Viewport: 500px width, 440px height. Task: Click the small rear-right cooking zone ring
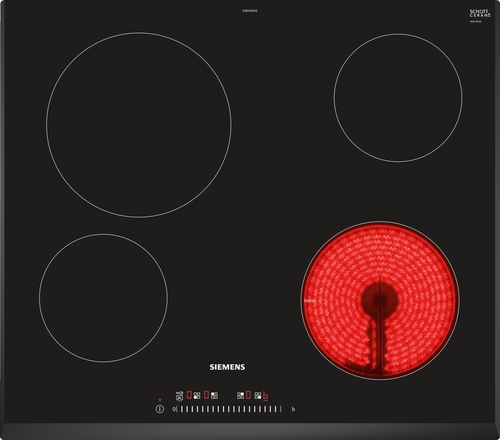[398, 98]
